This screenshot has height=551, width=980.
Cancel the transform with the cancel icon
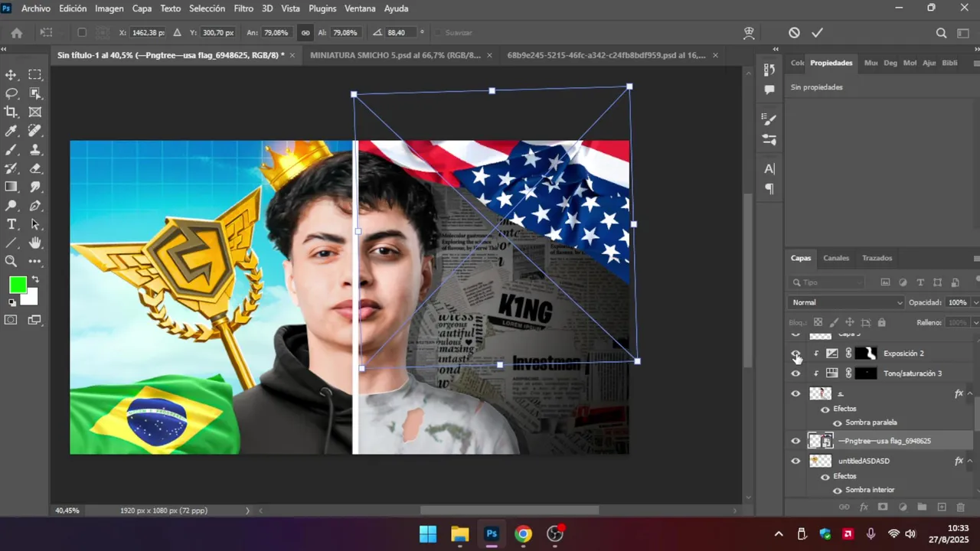point(794,33)
